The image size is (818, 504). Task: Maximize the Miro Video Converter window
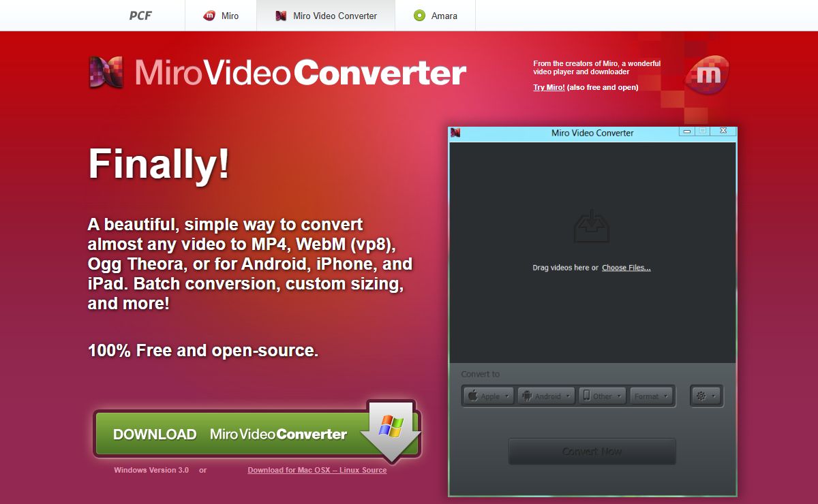[702, 131]
